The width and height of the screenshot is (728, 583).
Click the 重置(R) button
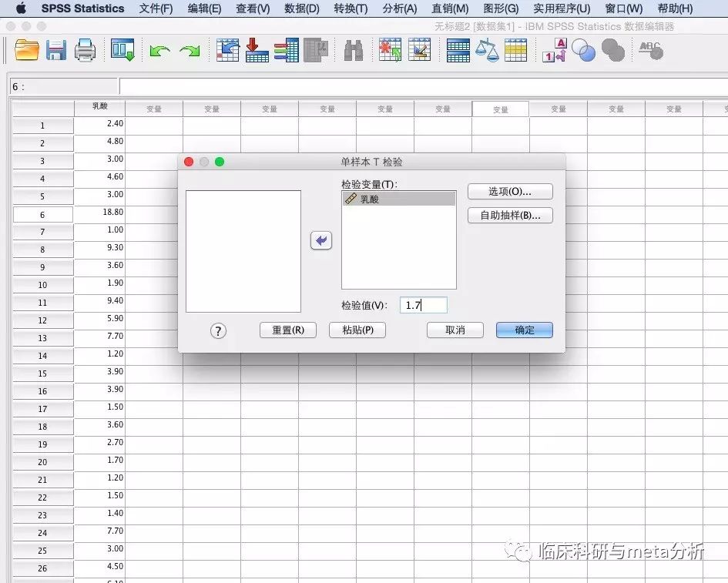(288, 330)
